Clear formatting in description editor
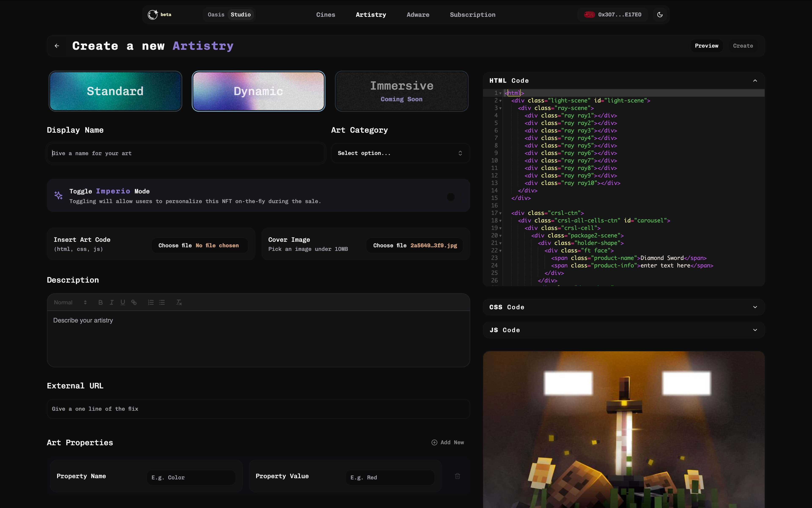 [179, 302]
